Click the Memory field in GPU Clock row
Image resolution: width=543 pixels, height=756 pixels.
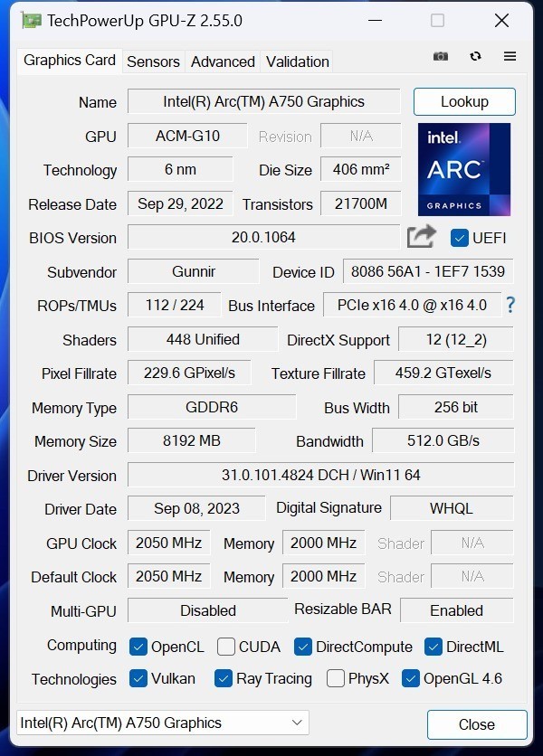323,543
